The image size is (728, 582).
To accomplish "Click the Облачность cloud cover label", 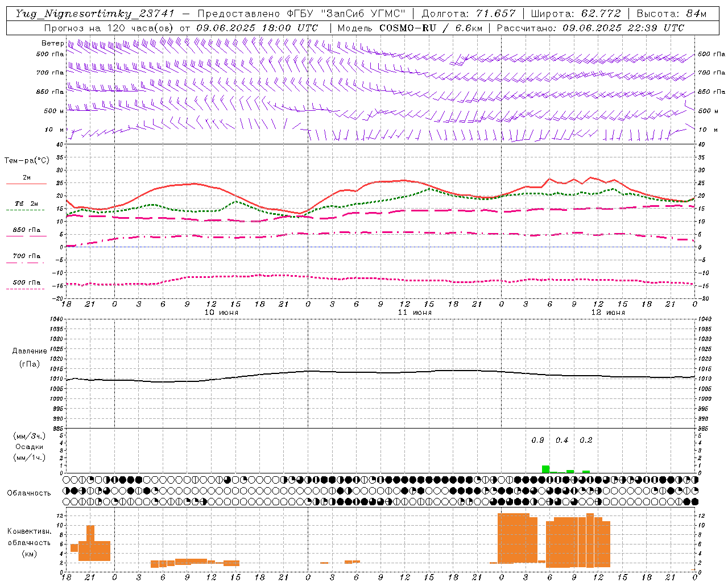I will click(29, 493).
